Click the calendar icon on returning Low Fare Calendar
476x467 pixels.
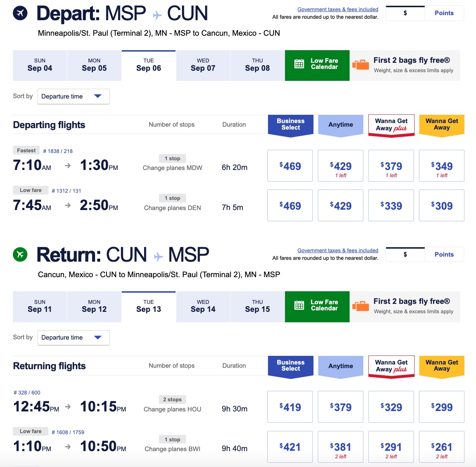coord(299,306)
